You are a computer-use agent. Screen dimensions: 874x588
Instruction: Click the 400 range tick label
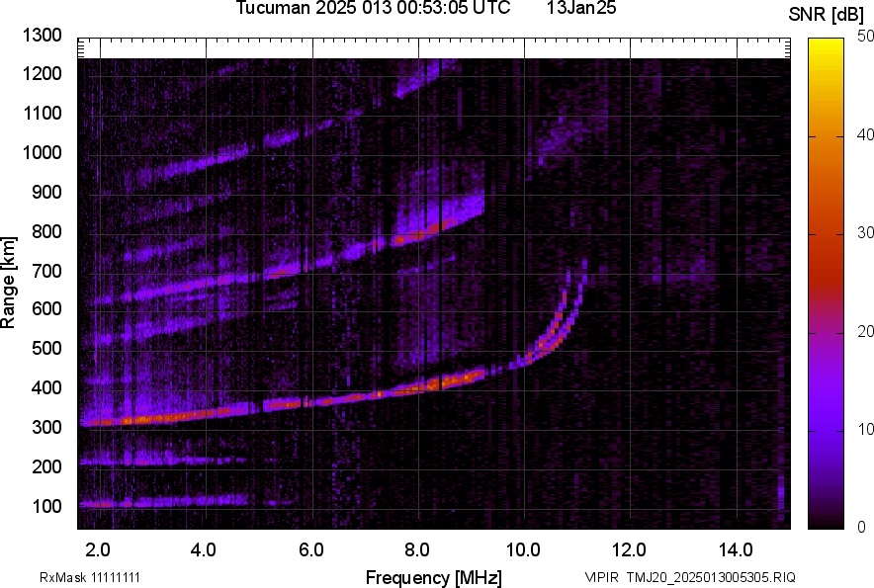coord(46,388)
